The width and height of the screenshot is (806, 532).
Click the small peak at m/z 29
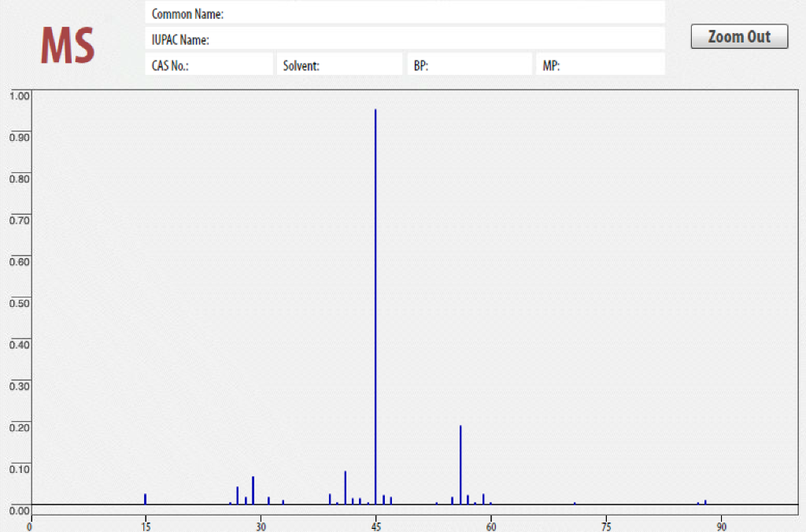(252, 488)
